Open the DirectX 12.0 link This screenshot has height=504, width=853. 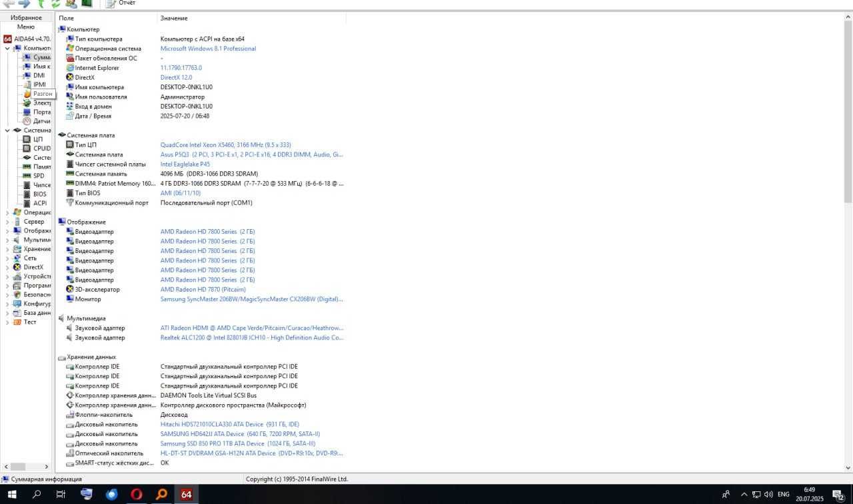176,77
